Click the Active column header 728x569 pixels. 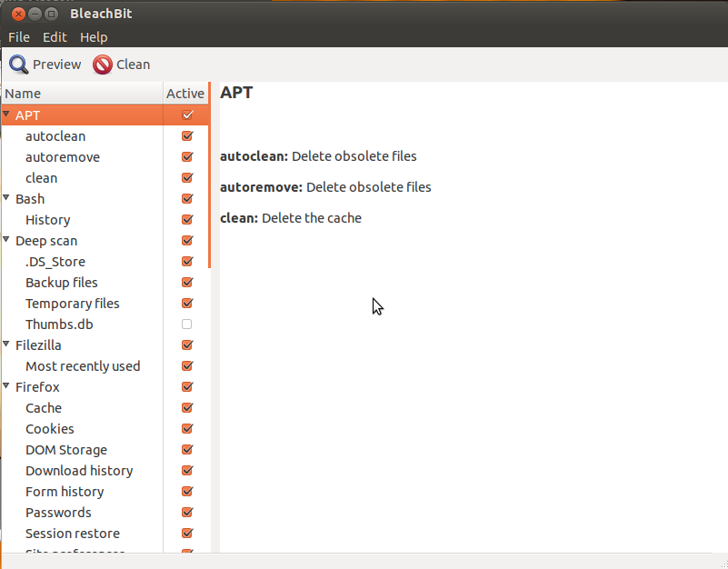[184, 93]
